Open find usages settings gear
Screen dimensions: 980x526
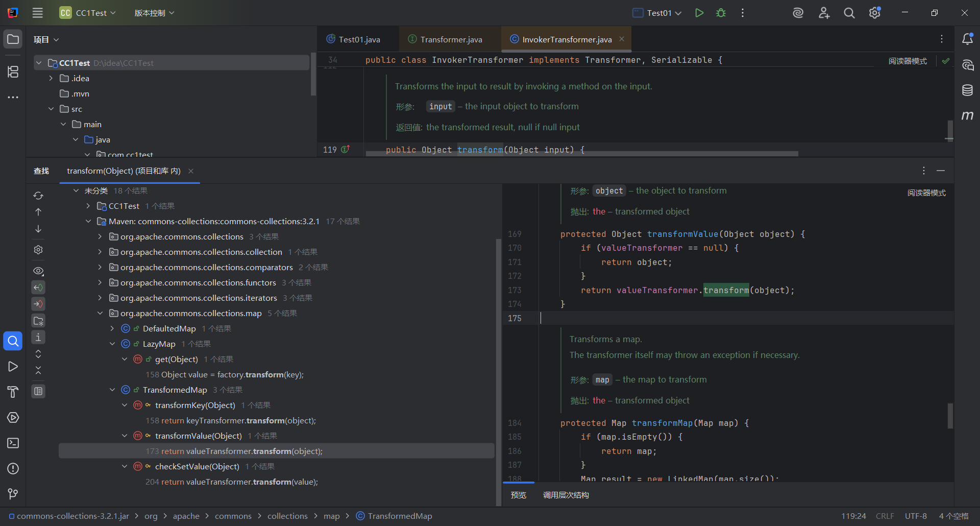[38, 250]
